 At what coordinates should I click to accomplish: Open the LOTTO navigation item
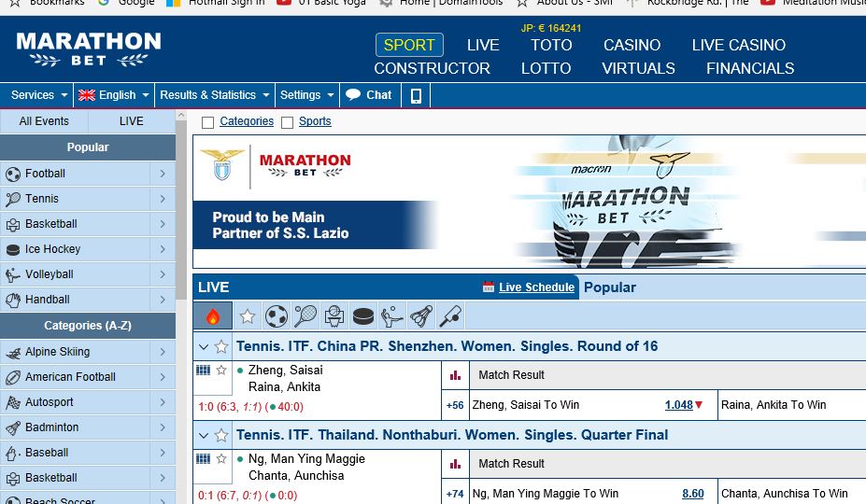point(546,68)
